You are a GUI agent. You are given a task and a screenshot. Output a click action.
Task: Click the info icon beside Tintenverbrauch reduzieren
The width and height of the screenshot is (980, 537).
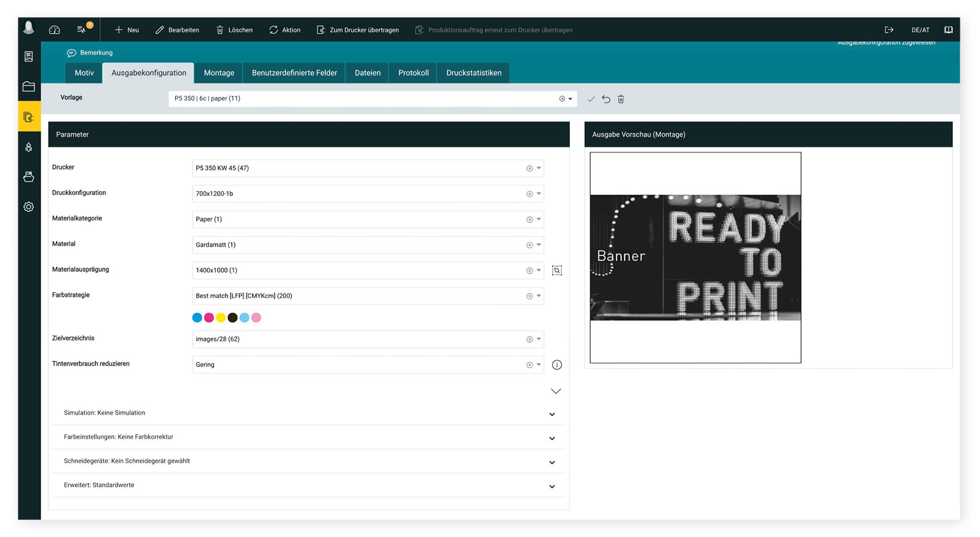pyautogui.click(x=557, y=365)
